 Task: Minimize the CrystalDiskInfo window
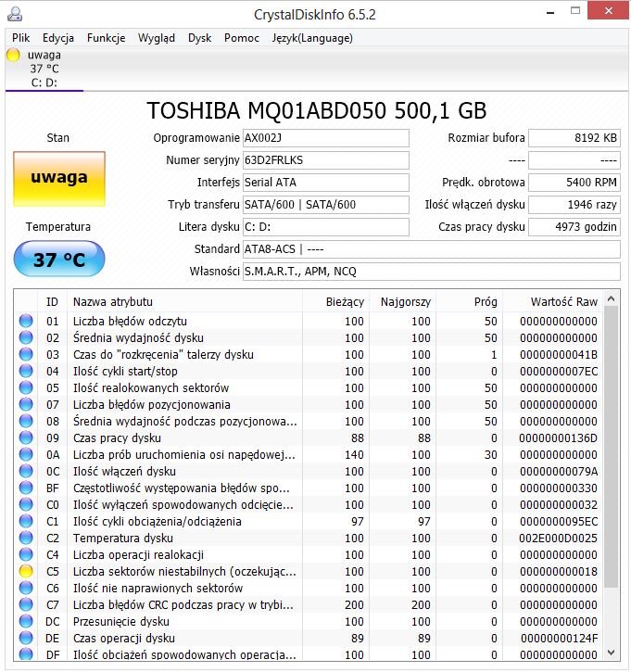click(551, 13)
